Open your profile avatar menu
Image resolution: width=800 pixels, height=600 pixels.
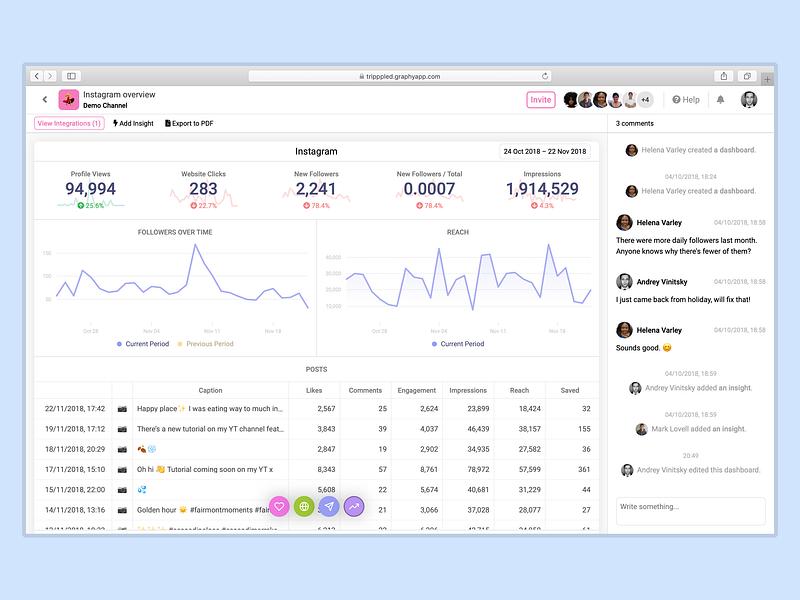[749, 99]
